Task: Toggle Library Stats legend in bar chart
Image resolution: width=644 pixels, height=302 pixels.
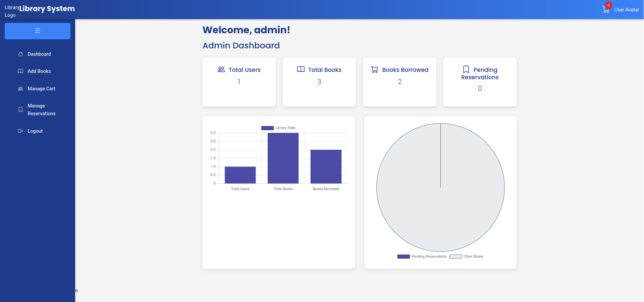Action: point(278,128)
